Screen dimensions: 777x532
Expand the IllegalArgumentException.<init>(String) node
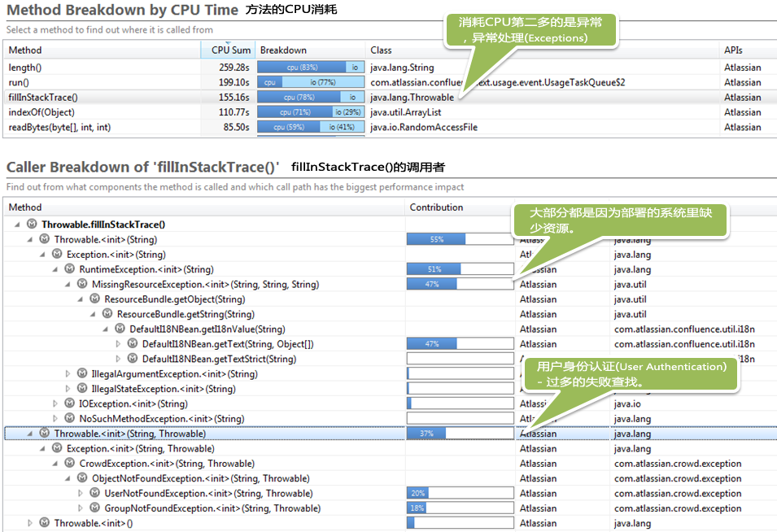point(68,373)
